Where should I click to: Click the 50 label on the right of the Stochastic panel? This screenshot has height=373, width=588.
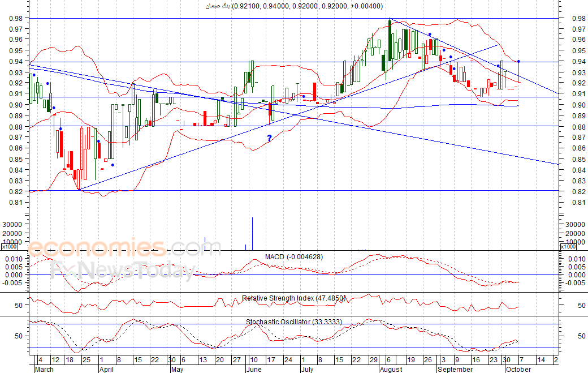tap(581, 336)
